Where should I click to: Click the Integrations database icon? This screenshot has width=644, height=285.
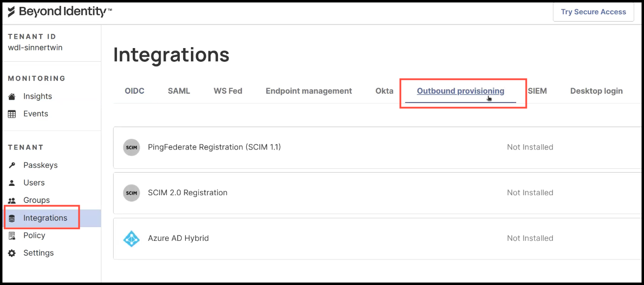(12, 218)
